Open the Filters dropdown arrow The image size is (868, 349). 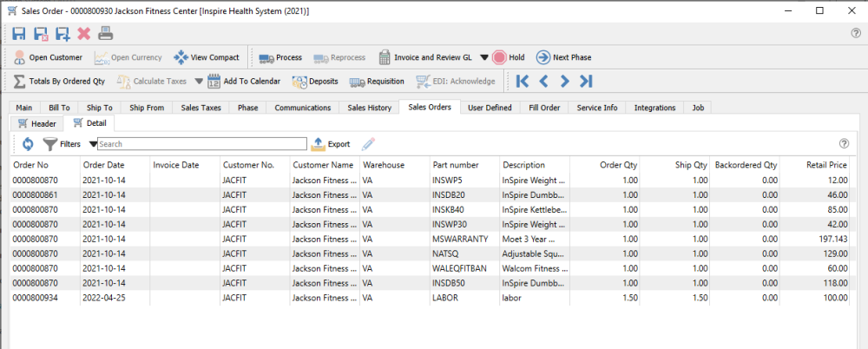coord(93,144)
